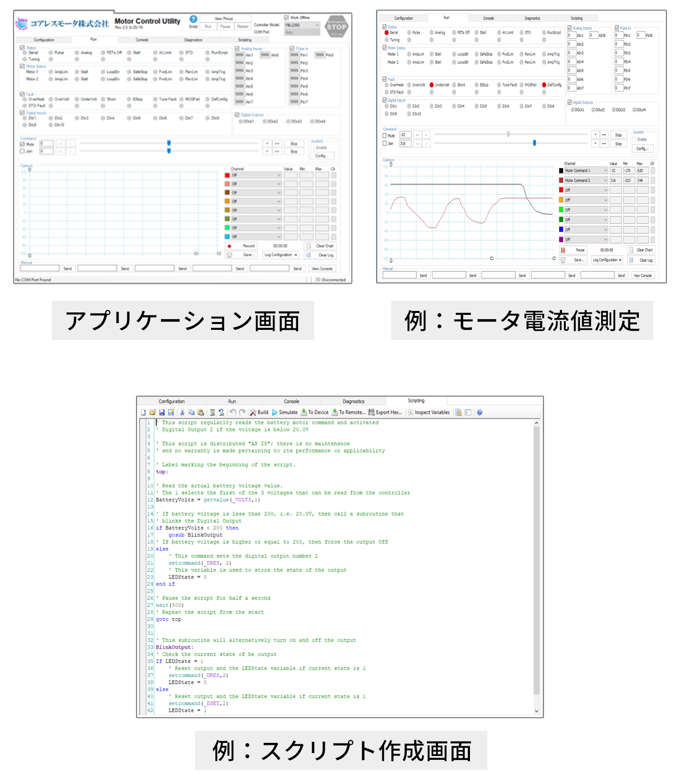Hit the emergency STOP octagon in the application window
Image resolution: width=680 pixels, height=784 pixels.
(x=337, y=27)
